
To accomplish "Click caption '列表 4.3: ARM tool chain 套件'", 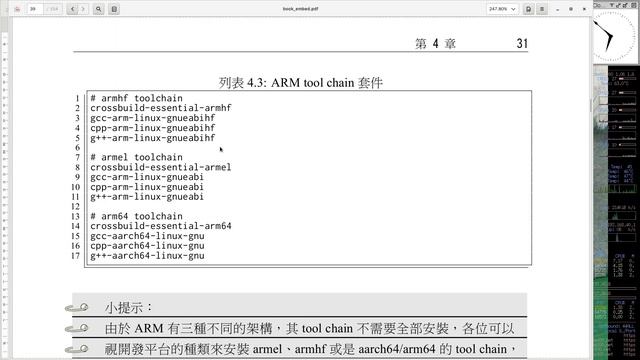I will [301, 83].
